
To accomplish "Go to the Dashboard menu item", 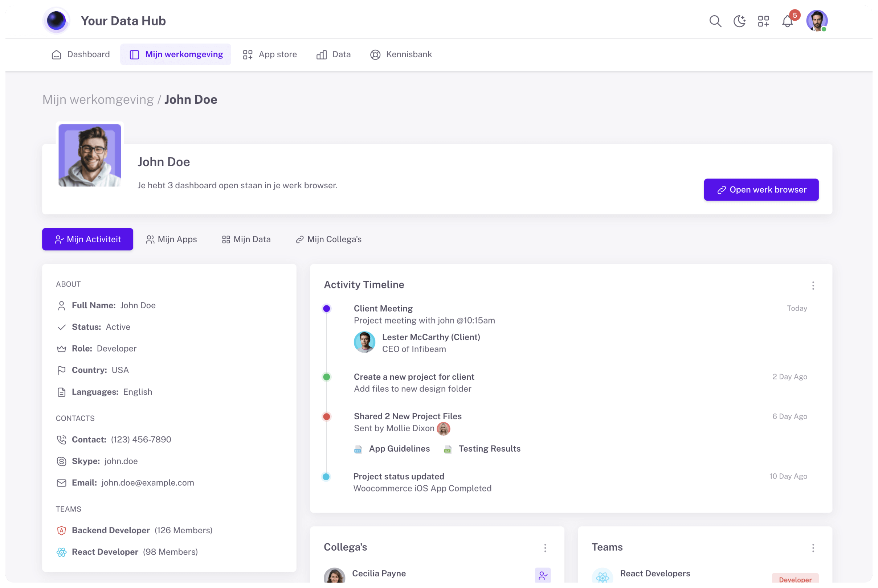I will 81,54.
